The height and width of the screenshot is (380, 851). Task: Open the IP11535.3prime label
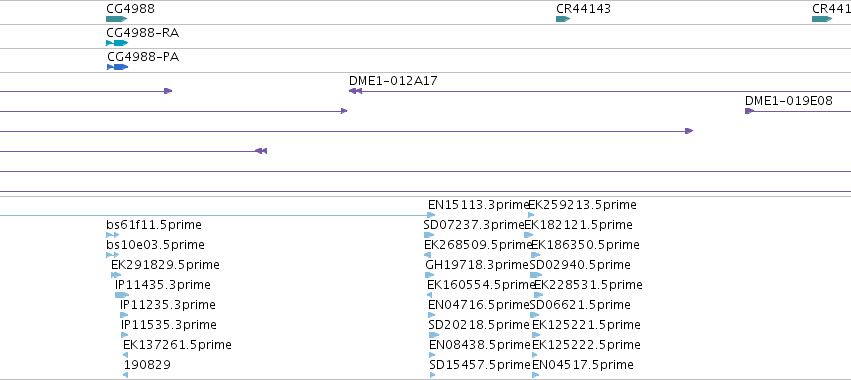tap(169, 325)
